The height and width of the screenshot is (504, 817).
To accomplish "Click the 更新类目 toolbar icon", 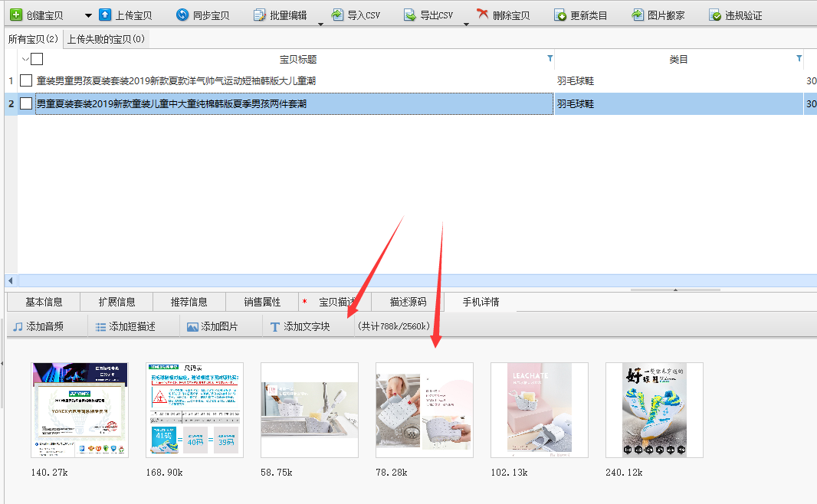I will click(560, 15).
